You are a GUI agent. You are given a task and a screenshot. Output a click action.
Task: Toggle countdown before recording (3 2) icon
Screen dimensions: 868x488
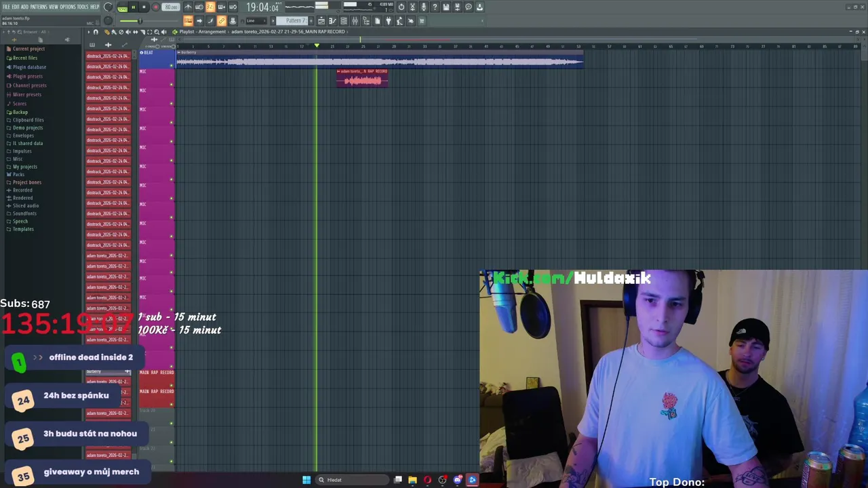point(210,7)
